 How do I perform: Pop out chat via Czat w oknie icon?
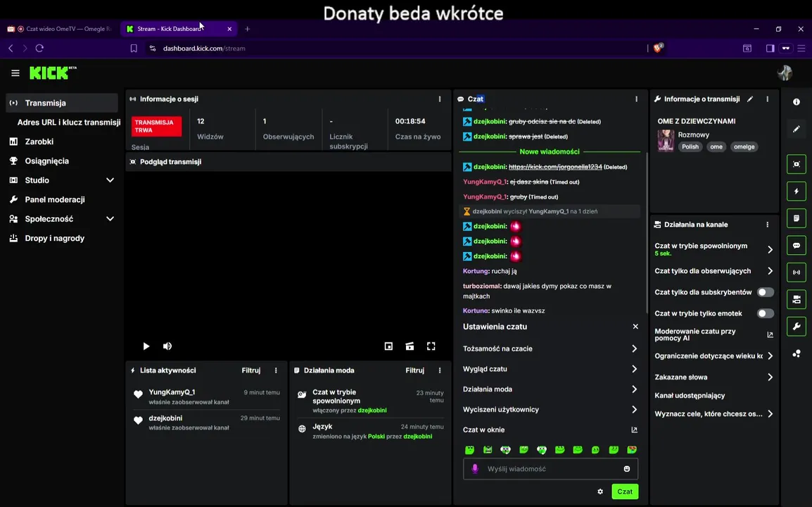pos(635,430)
